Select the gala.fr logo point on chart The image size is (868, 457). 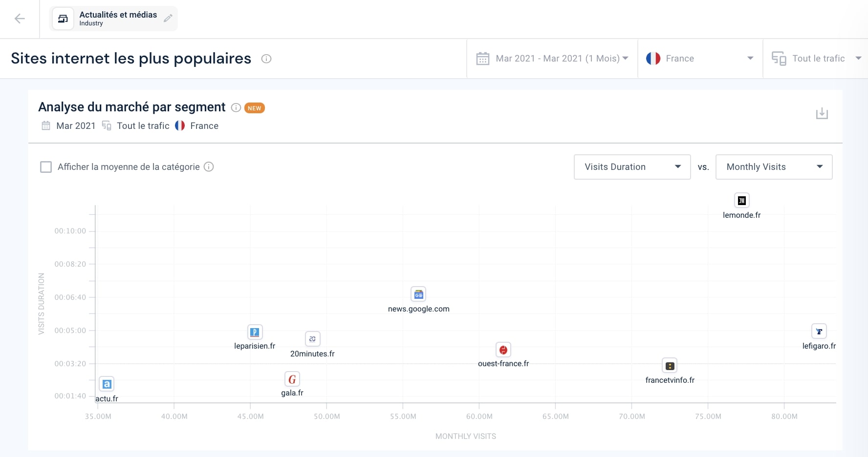(x=292, y=379)
